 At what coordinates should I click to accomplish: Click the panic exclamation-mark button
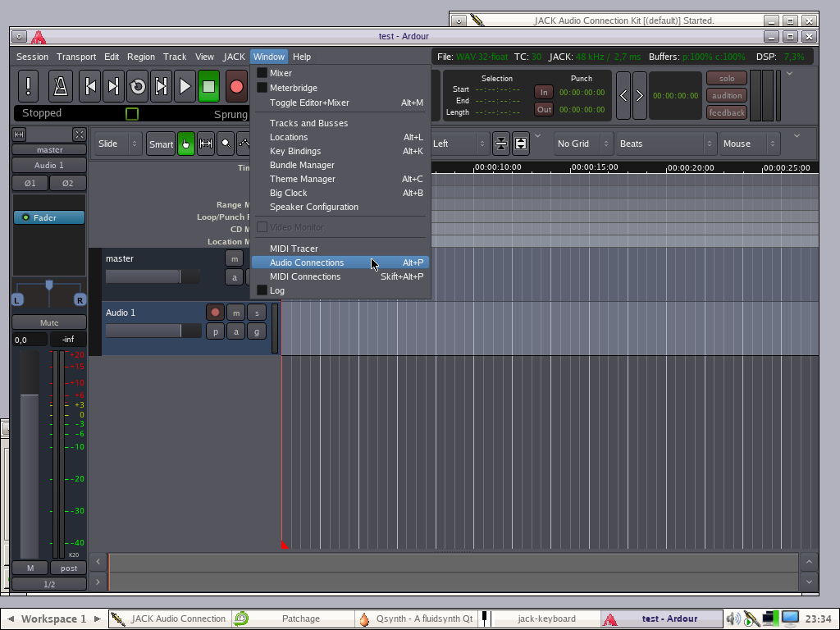29,85
